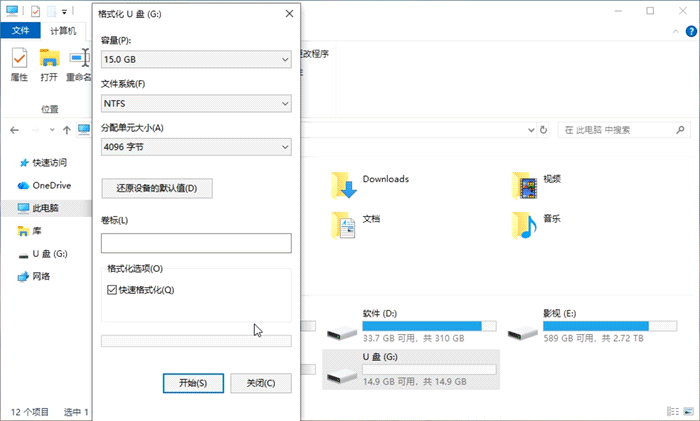Click the '589 GB 可用, 共 2.72 TB' text

pos(594,338)
